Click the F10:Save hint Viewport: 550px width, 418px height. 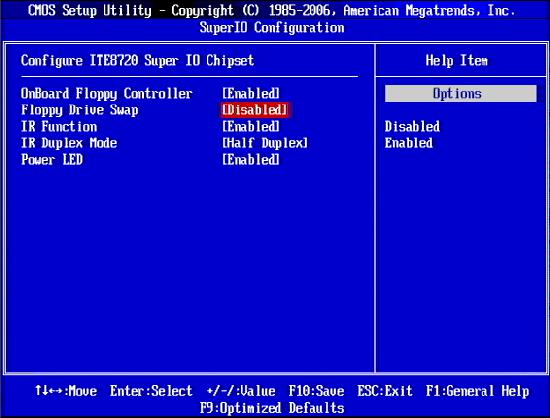pyautogui.click(x=316, y=391)
